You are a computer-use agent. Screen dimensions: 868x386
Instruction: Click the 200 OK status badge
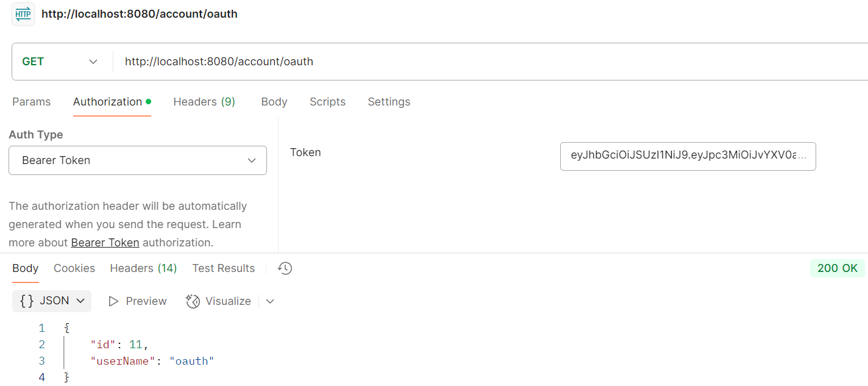pos(838,268)
